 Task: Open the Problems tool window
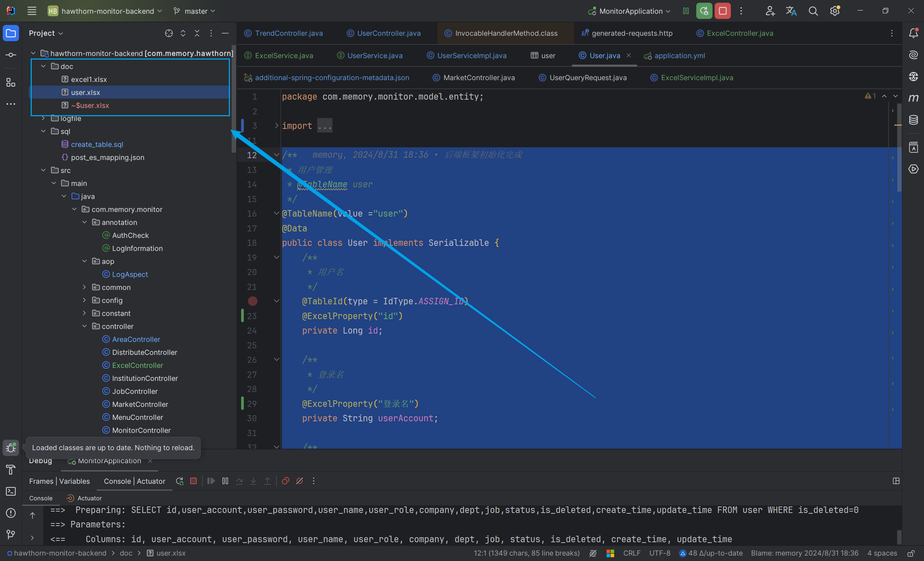click(x=11, y=513)
